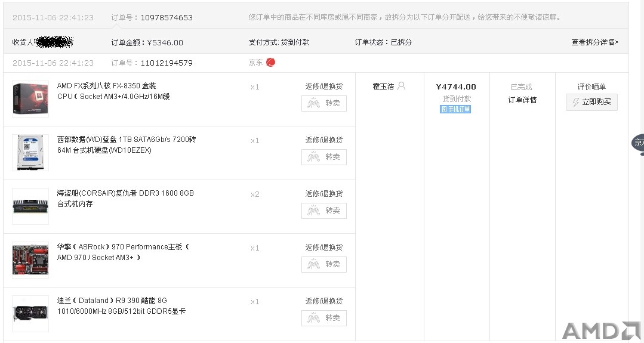Click the user icon beside 霍玉洁
Image resolution: width=644 pixels, height=343 pixels.
(402, 86)
